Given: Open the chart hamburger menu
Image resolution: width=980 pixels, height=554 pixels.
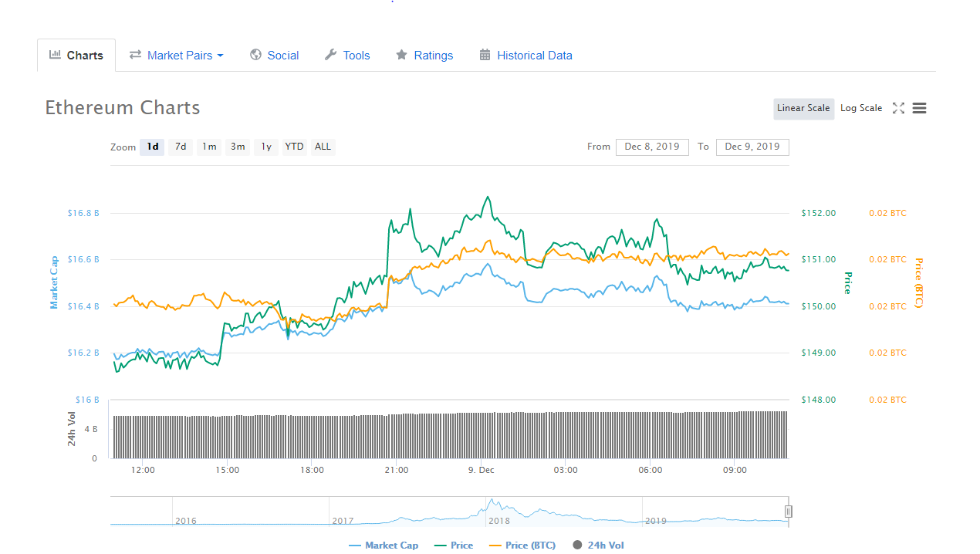Looking at the screenshot, I should [x=919, y=109].
